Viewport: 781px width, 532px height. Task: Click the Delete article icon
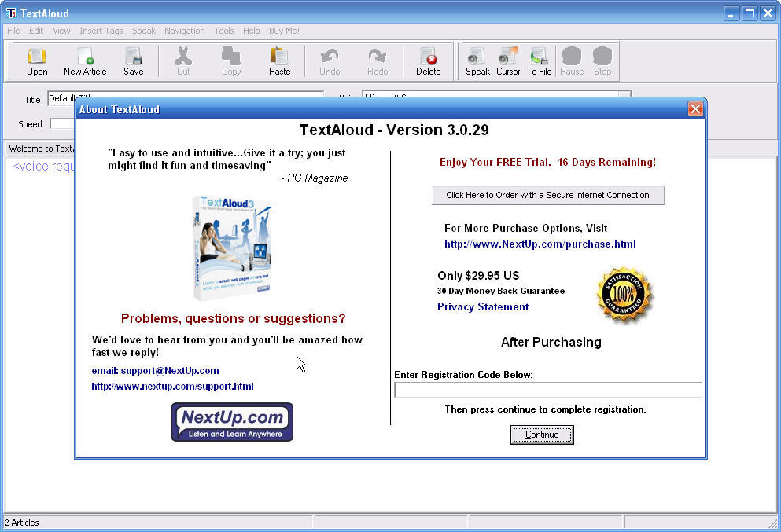point(429,61)
